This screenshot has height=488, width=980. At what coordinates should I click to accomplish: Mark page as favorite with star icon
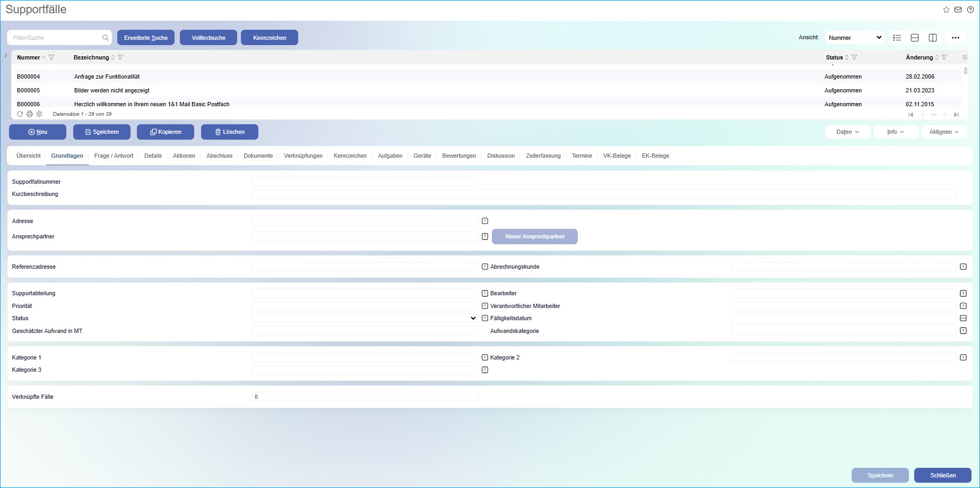[946, 10]
